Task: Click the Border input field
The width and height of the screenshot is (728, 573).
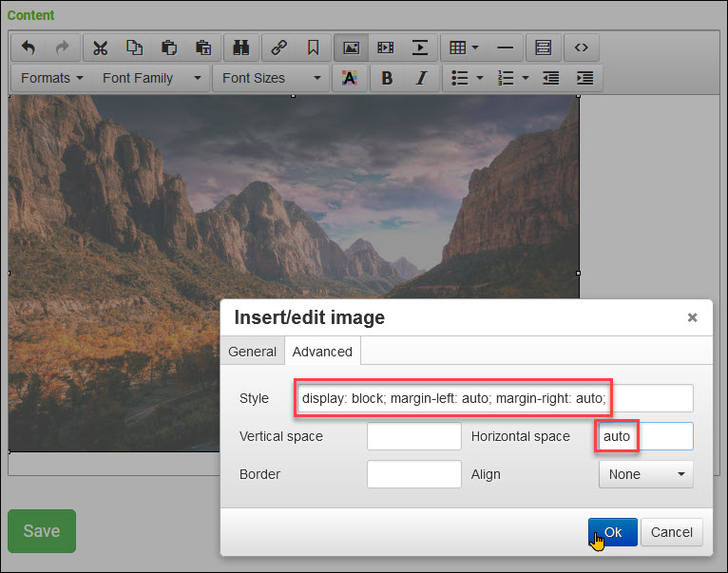Action: [414, 474]
